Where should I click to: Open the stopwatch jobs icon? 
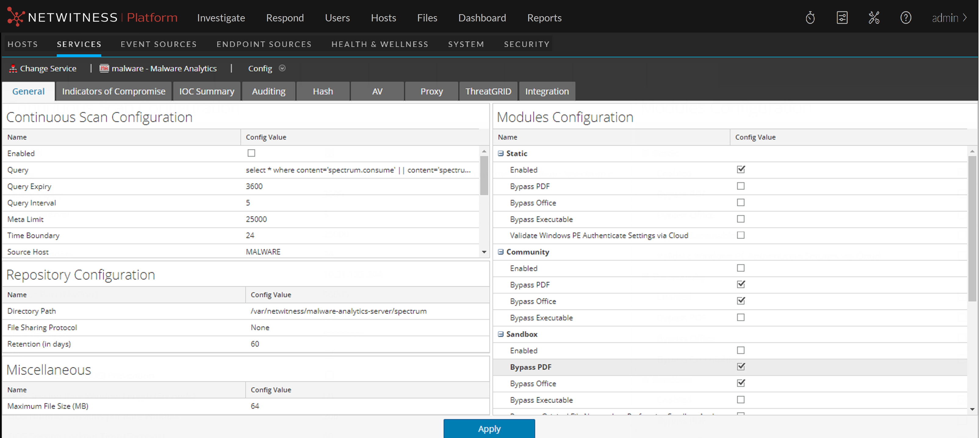coord(810,17)
